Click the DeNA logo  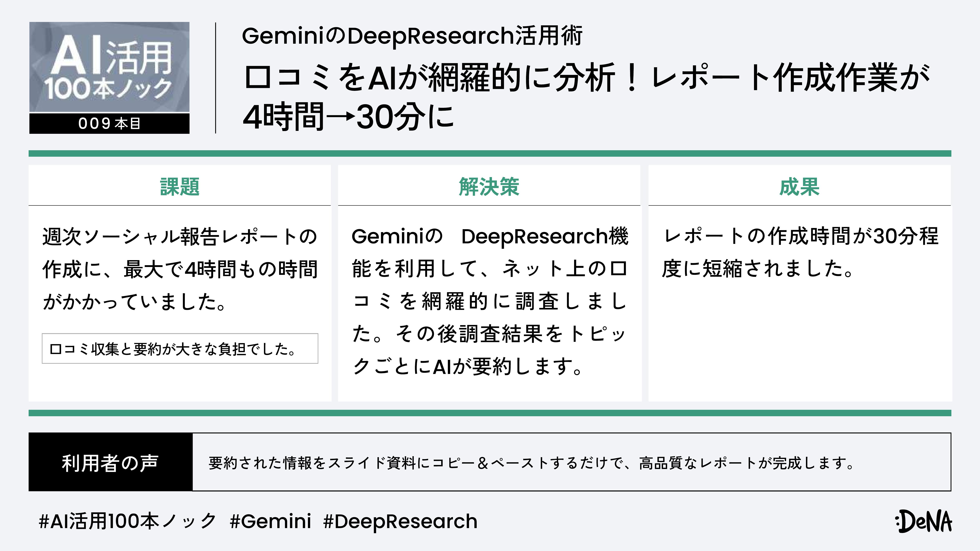coord(923,521)
